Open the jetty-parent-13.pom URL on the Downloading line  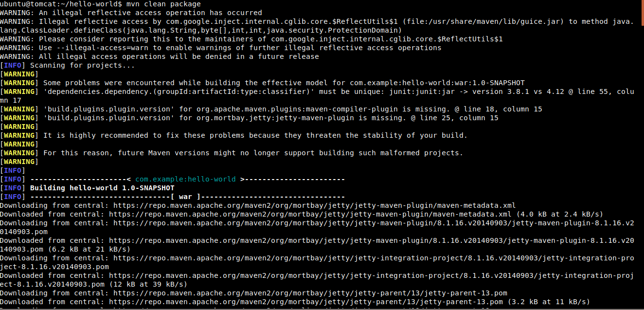pyautogui.click(x=310, y=293)
